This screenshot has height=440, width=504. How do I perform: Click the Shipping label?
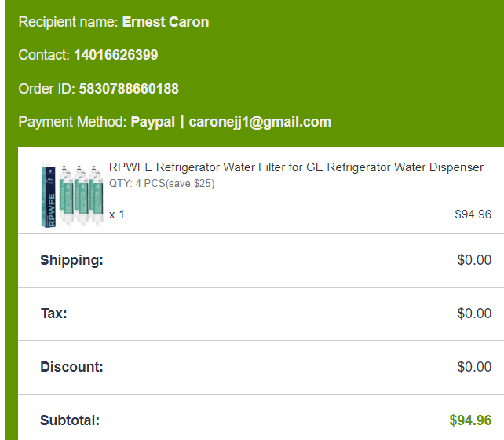[x=71, y=260]
